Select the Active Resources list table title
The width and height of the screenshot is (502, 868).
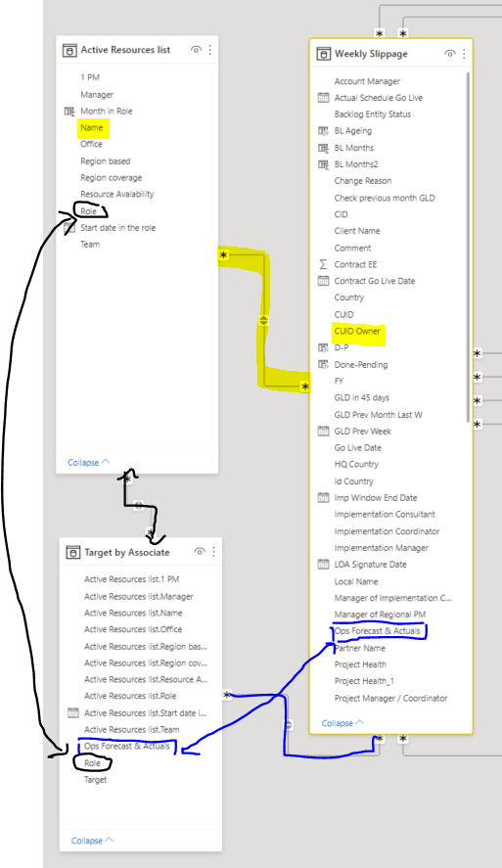point(125,50)
